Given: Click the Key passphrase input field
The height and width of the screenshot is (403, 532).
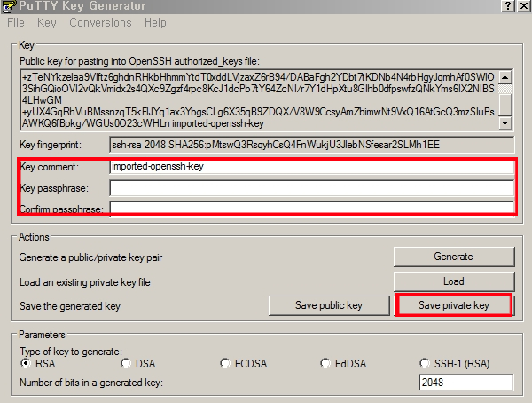Looking at the screenshot, I should tap(311, 188).
